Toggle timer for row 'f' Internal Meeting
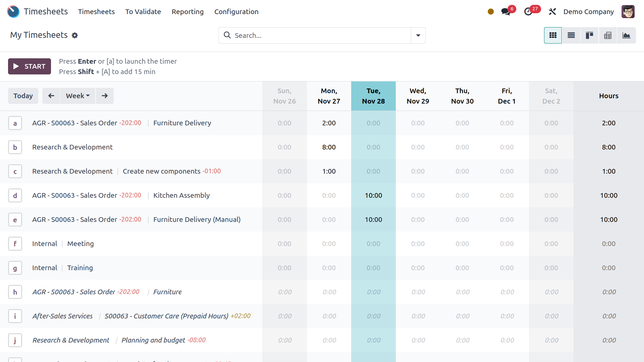 tap(15, 244)
